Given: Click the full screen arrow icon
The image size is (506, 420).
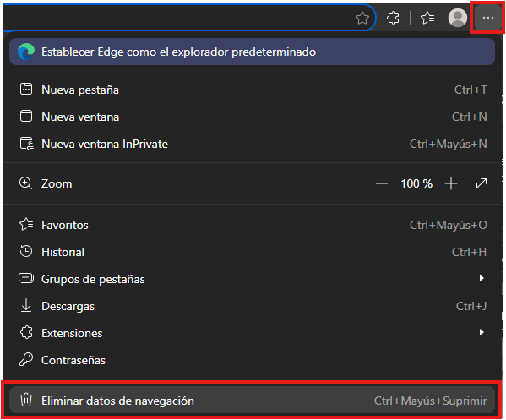Looking at the screenshot, I should (482, 183).
